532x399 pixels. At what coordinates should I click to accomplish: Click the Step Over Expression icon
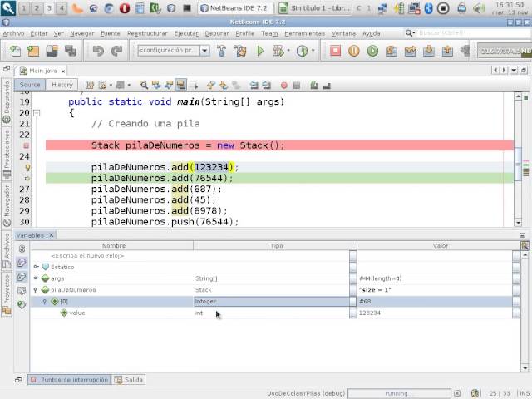(x=410, y=51)
